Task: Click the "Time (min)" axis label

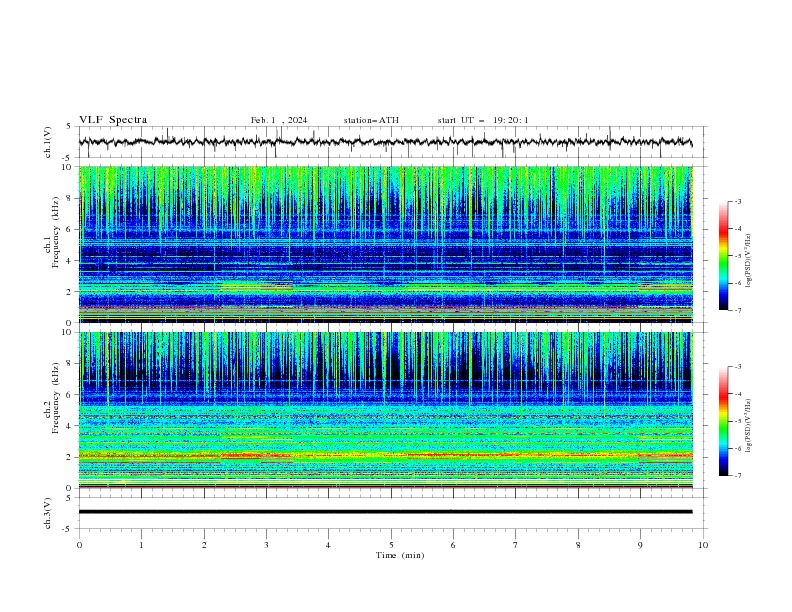Action: [400, 555]
